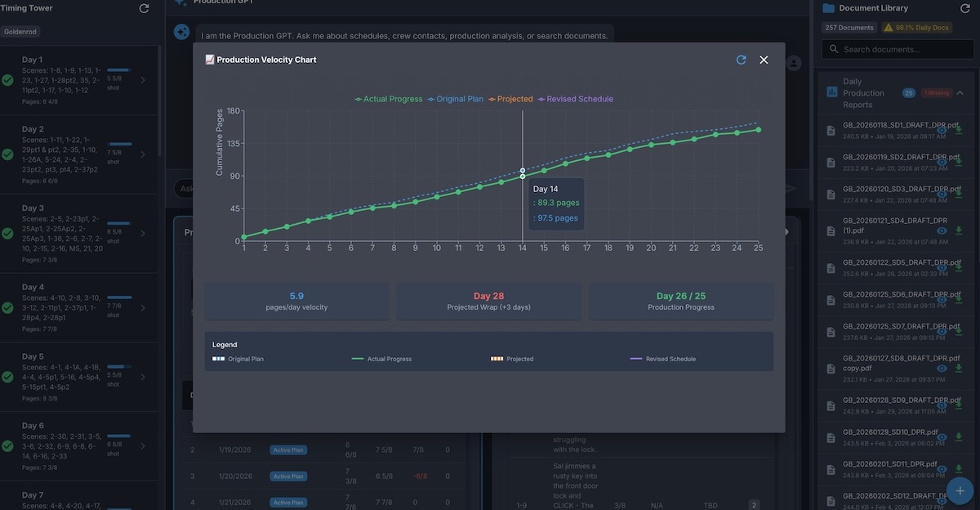
Task: Click the Day 14 data point on chart
Action: tap(523, 176)
